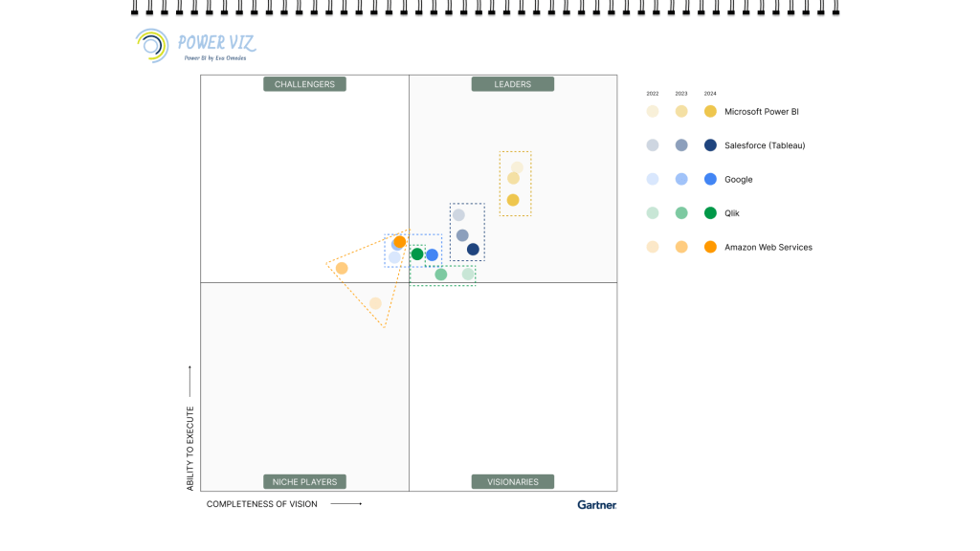This screenshot has height=551, width=980.
Task: Click the Visionaries quadrant label
Action: 512,482
